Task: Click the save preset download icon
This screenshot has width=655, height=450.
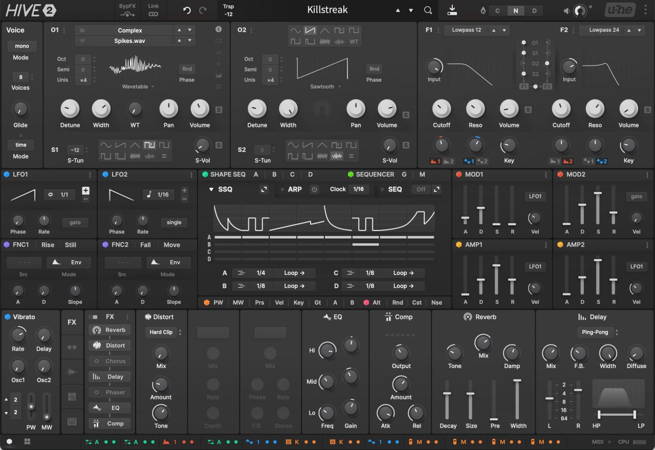Action: [453, 10]
